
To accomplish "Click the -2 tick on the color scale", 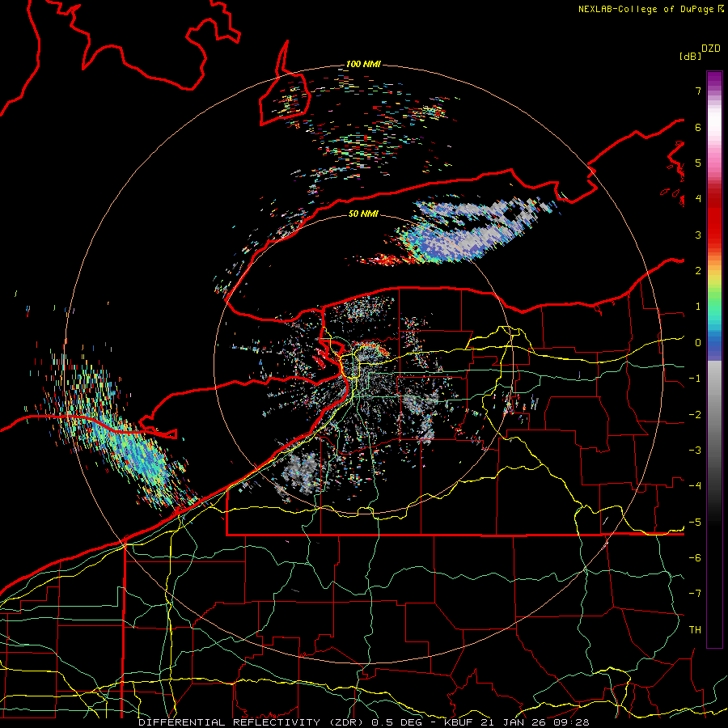I will coord(695,415).
